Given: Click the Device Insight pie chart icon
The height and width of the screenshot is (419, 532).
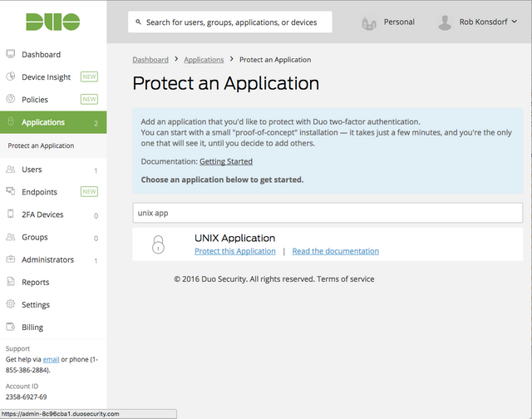Looking at the screenshot, I should pyautogui.click(x=11, y=76).
